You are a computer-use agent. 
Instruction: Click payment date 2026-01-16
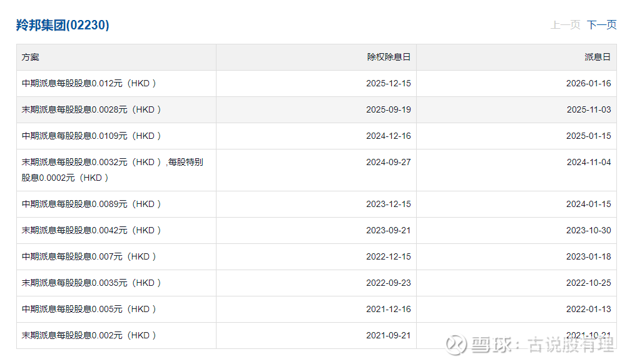click(588, 83)
